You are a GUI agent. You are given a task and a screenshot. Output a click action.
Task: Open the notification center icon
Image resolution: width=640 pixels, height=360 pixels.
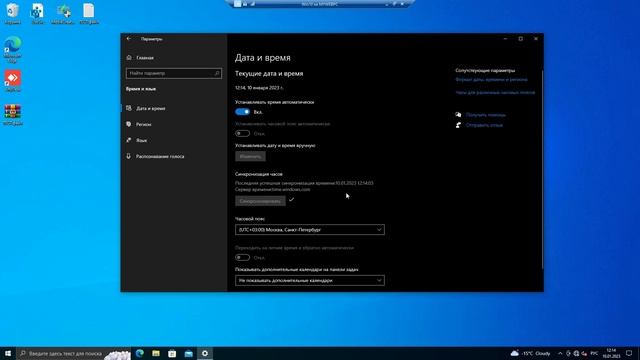[x=629, y=353]
